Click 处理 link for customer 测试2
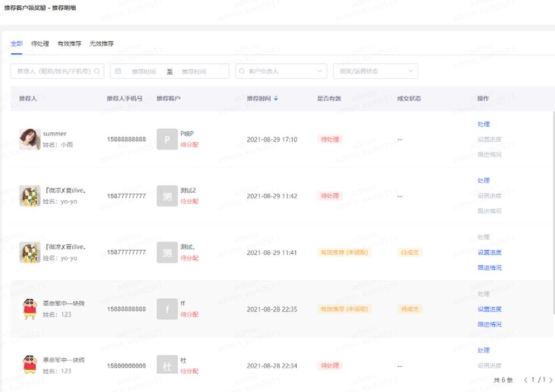This screenshot has width=555, height=392. coord(483,180)
